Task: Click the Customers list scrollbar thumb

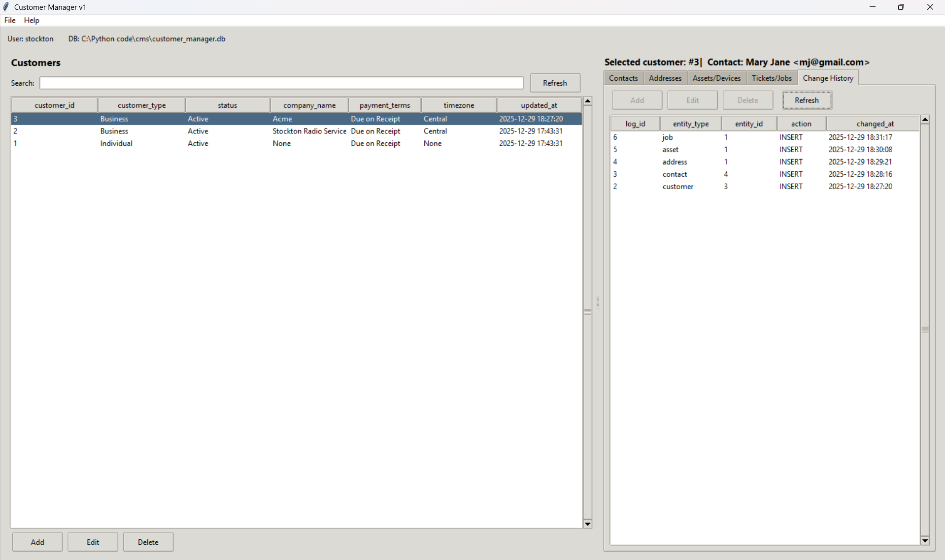Action: 587,312
